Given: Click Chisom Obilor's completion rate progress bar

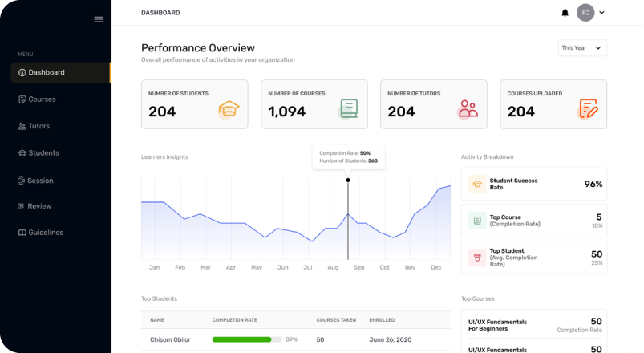Looking at the screenshot, I should (247, 339).
